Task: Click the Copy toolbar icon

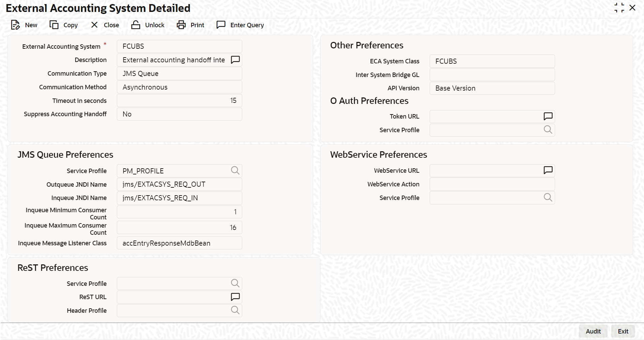Action: click(x=54, y=25)
